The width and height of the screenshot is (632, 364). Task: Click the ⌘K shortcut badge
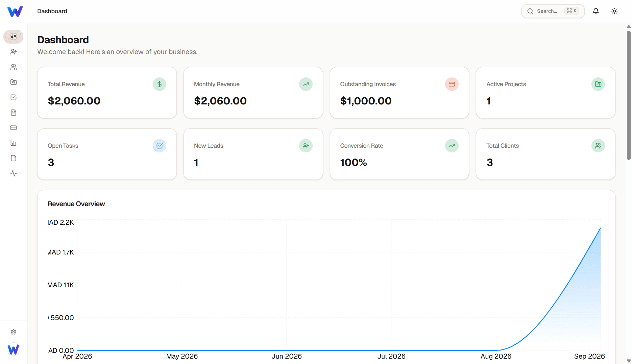pos(572,11)
